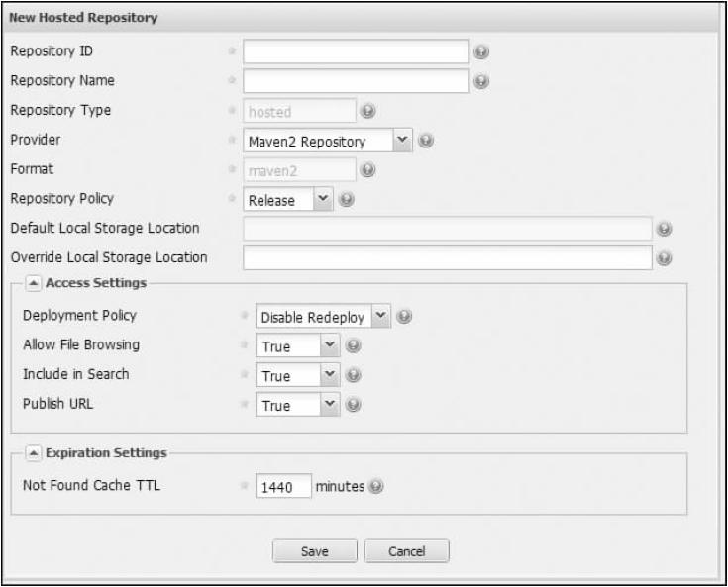Collapse the Expiration Settings section
Image resolution: width=728 pixels, height=587 pixels.
[x=34, y=452]
